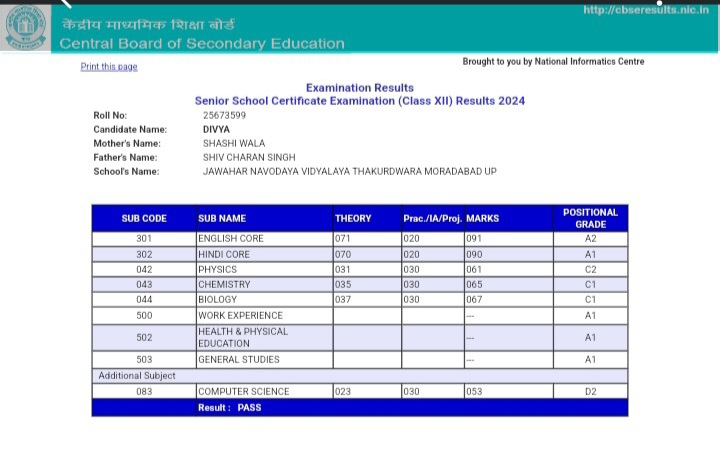This screenshot has height=454, width=720.
Task: Click Physics theory marks 031
Action: coord(343,269)
